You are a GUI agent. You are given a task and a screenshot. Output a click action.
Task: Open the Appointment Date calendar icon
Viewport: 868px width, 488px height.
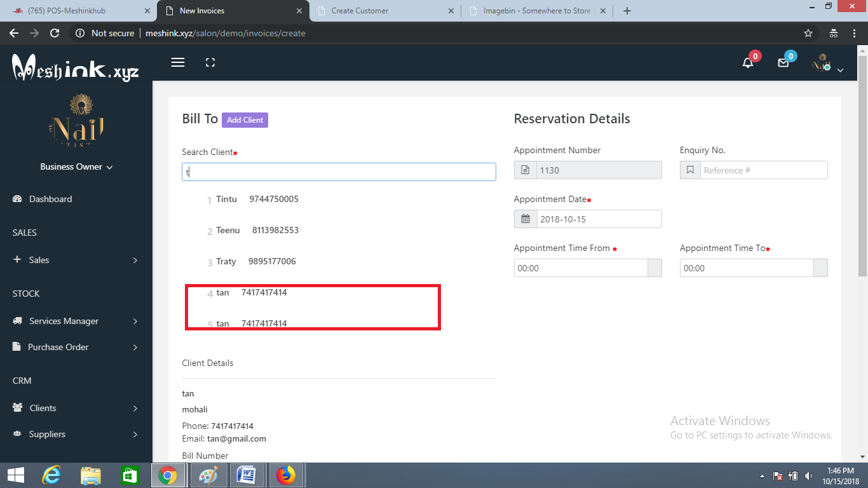525,219
